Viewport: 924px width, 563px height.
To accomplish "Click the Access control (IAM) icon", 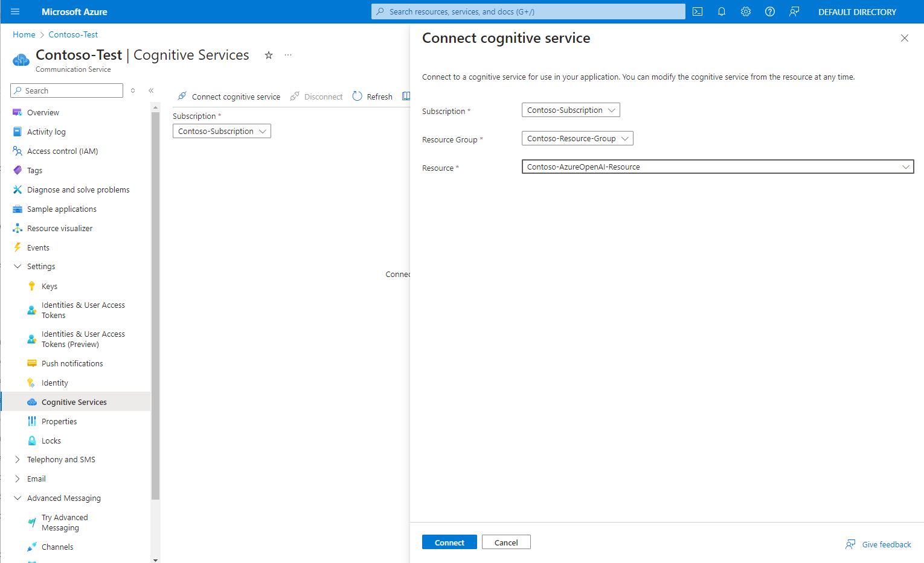I will click(x=18, y=151).
